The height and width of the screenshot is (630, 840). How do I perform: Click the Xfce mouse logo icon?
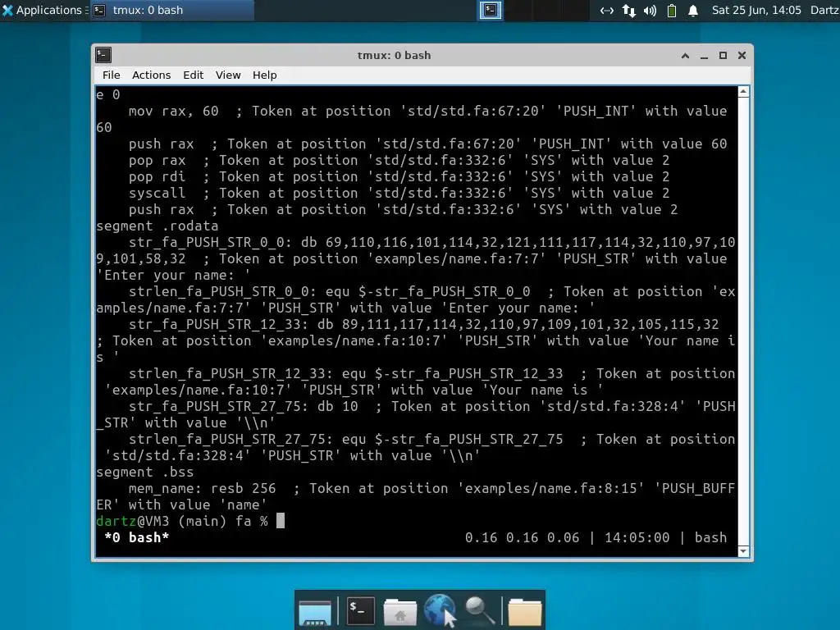point(7,10)
